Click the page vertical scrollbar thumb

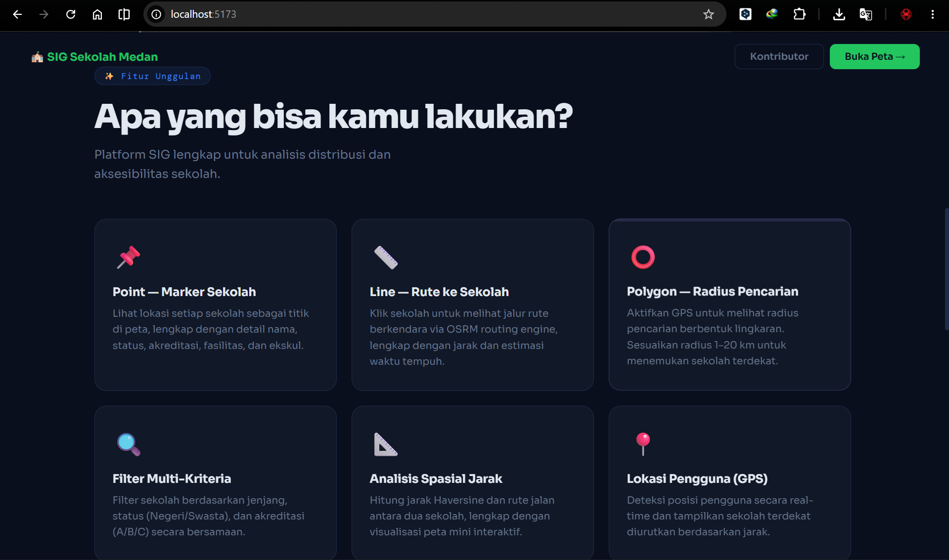946,269
